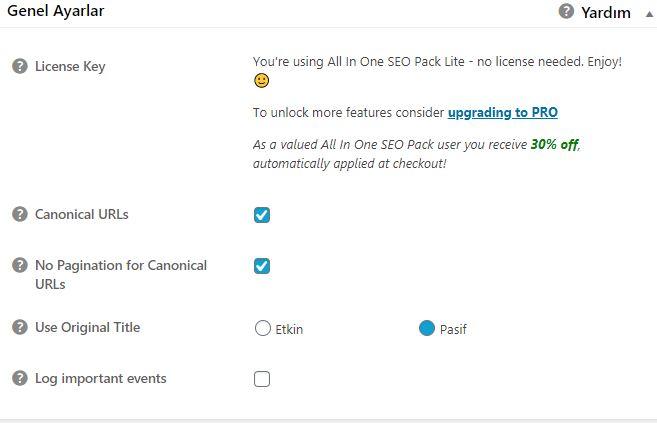This screenshot has width=657, height=423.
Task: Click the Log important events label
Action: click(x=101, y=379)
